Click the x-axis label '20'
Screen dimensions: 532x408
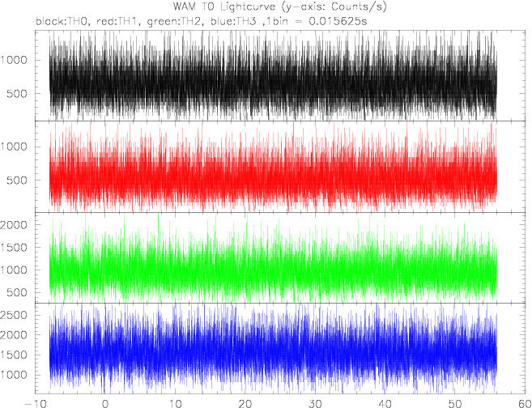click(x=245, y=404)
